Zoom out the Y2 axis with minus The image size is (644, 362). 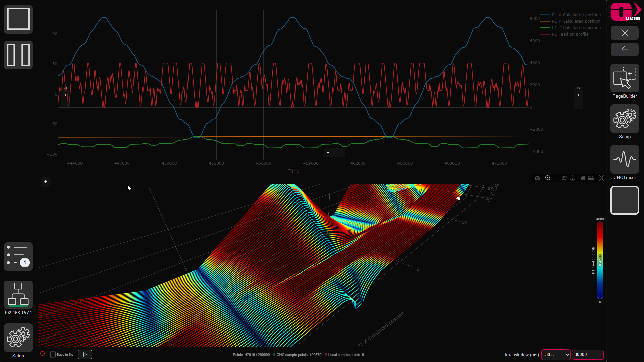(x=579, y=105)
